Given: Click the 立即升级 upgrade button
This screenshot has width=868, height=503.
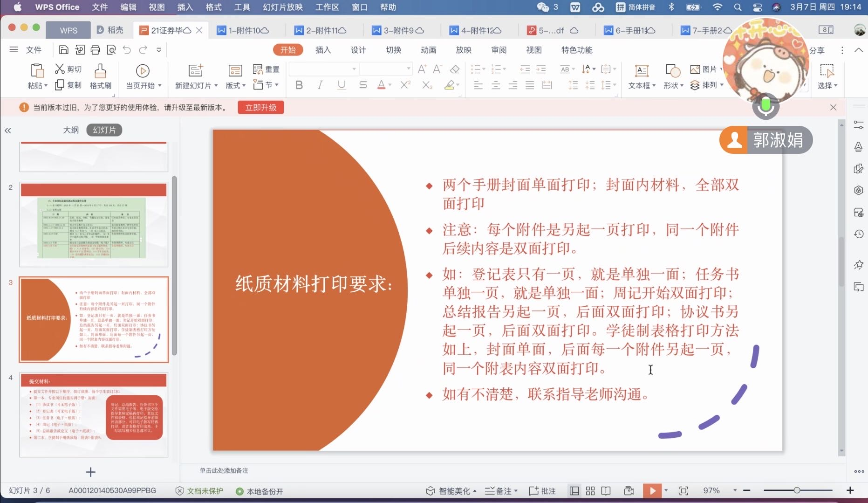Looking at the screenshot, I should (x=261, y=108).
